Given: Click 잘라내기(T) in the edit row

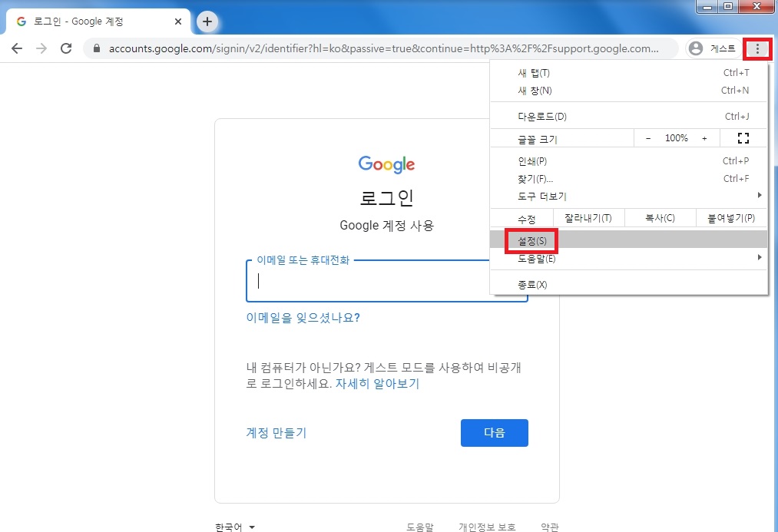Looking at the screenshot, I should coord(588,218).
